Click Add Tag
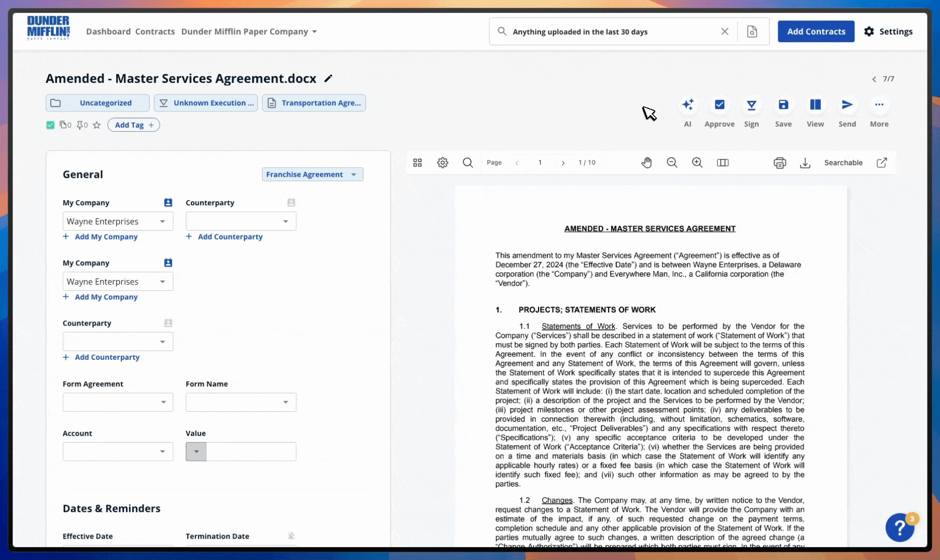Image resolution: width=940 pixels, height=560 pixels. [x=134, y=125]
